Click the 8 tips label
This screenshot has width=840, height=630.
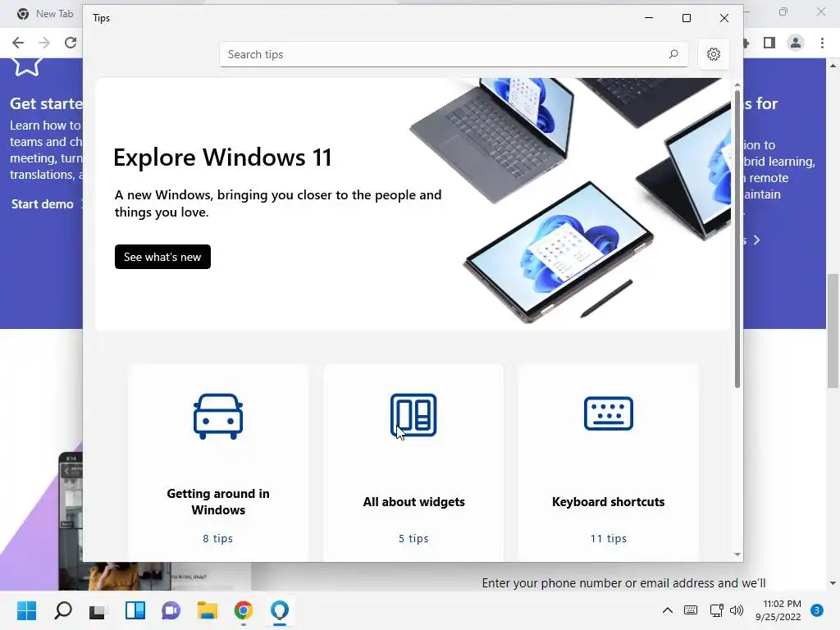tap(217, 538)
